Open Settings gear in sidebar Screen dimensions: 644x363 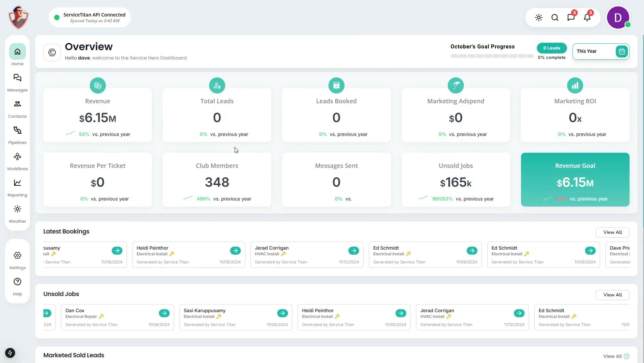[x=17, y=256]
